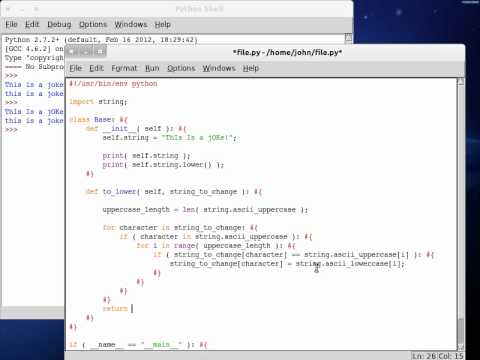Screen dimensions: 480x360
Task: Open the Edit menu in the file.py editor
Action: coord(96,68)
